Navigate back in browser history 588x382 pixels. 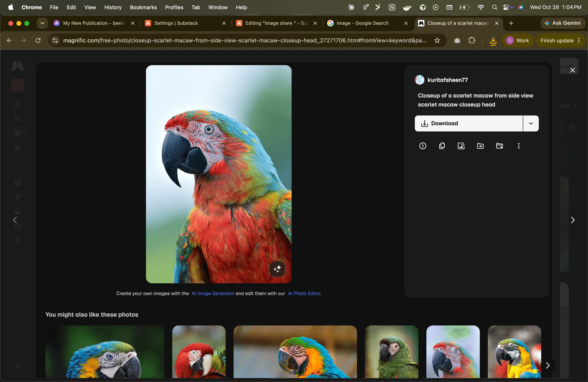[x=9, y=40]
